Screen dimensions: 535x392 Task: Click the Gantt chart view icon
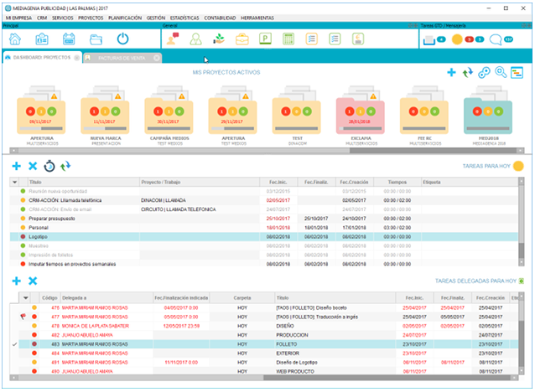click(517, 73)
